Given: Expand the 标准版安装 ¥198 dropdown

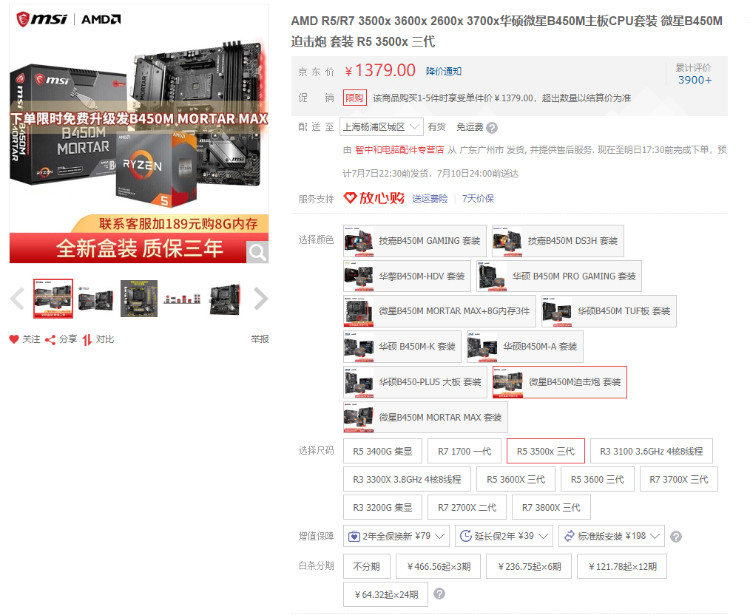Looking at the screenshot, I should pyautogui.click(x=612, y=536).
